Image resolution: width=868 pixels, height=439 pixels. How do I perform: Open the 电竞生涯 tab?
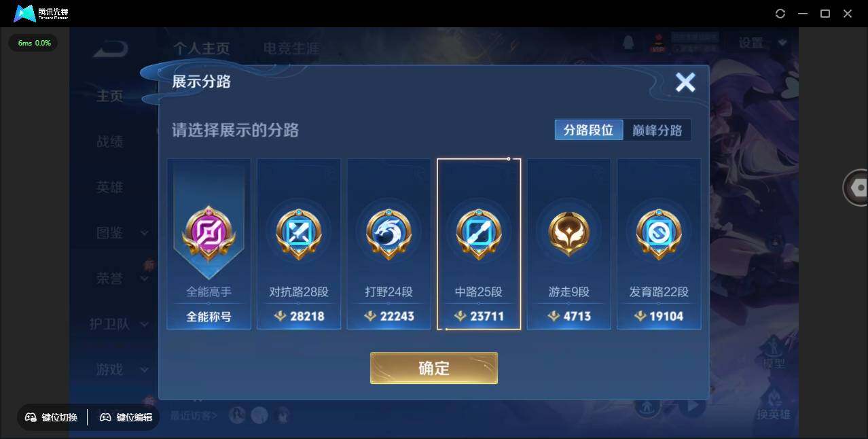pos(291,48)
